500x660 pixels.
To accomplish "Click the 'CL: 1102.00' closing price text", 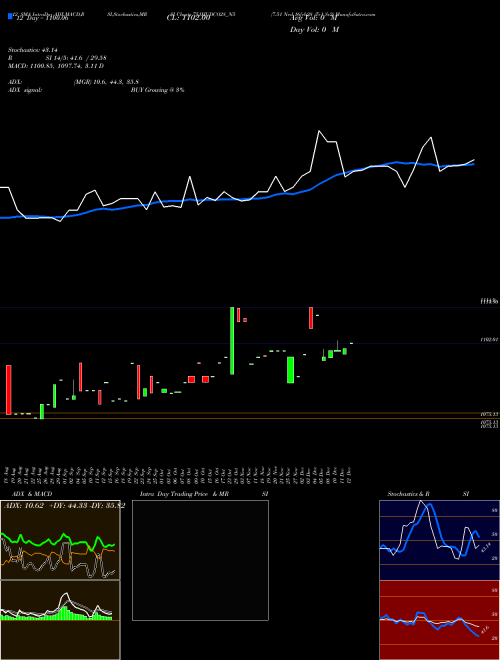I will (x=189, y=17).
